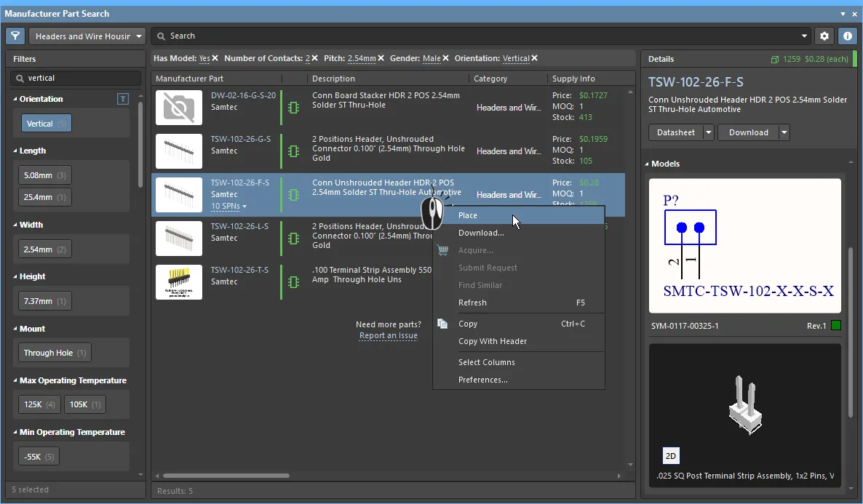Sort by the Manufacturer Part column header
Screen dimensions: 863x504
point(216,79)
